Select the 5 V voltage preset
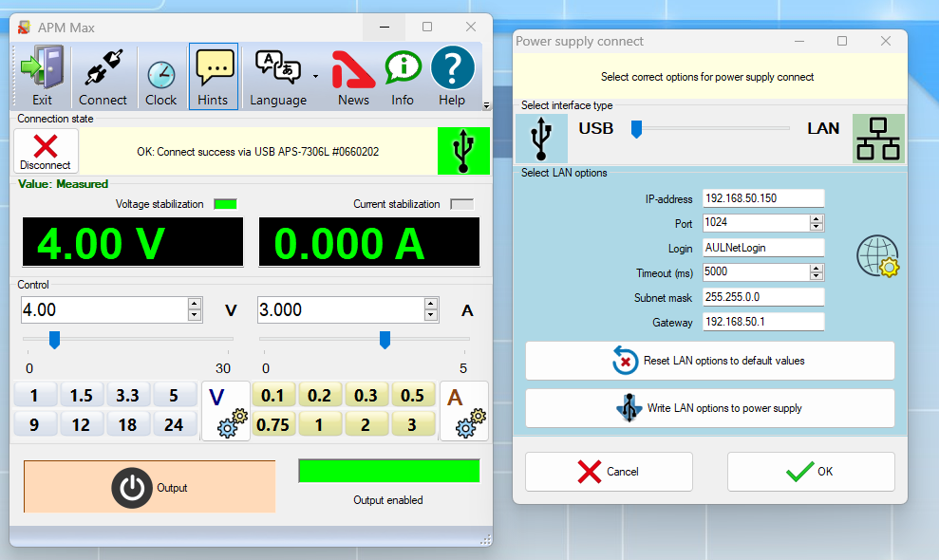 [175, 395]
